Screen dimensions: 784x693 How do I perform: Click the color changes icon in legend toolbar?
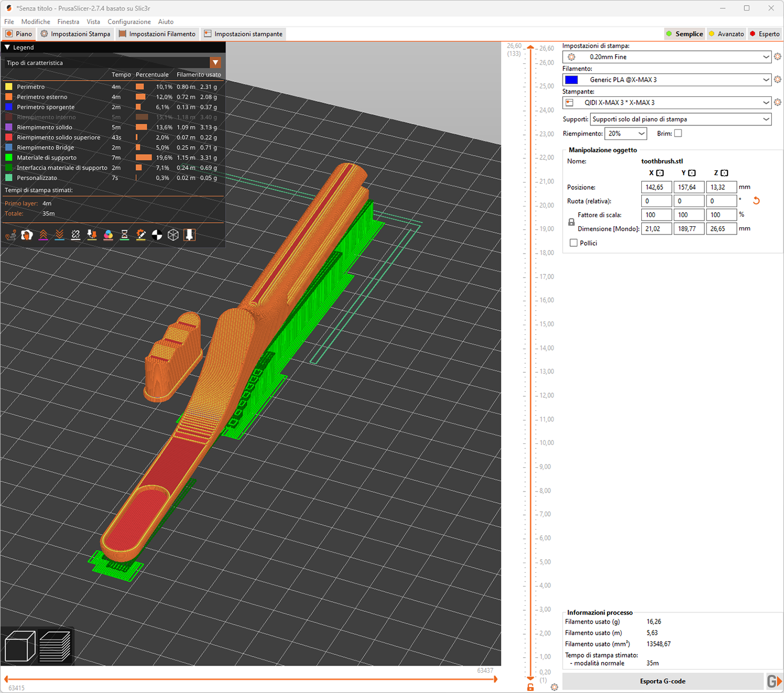pyautogui.click(x=108, y=236)
